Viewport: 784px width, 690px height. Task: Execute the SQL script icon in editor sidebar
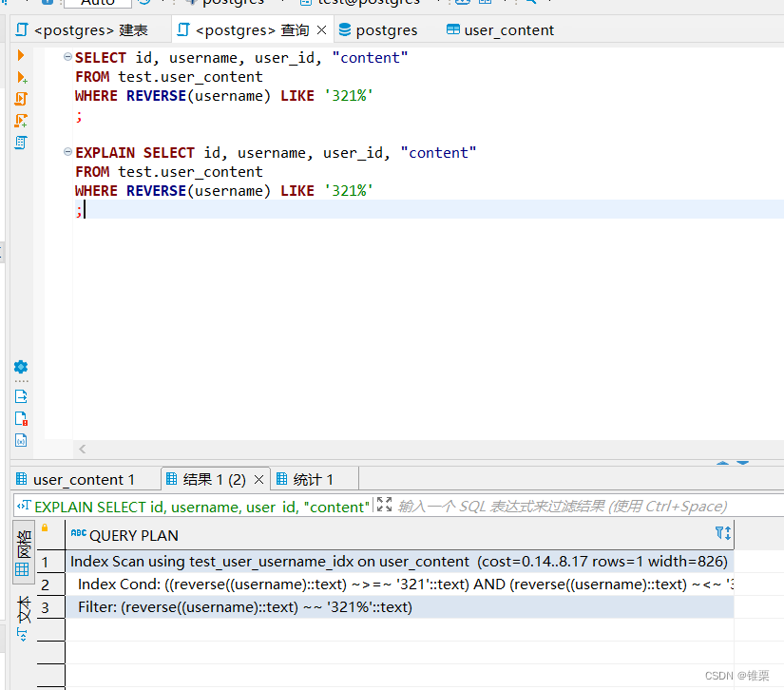pos(21,98)
